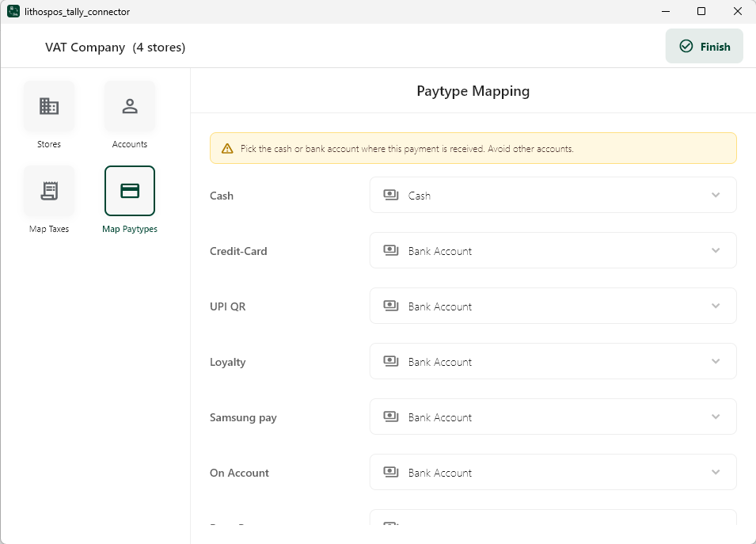Expand the Cash paytype dropdown chevron

point(716,195)
